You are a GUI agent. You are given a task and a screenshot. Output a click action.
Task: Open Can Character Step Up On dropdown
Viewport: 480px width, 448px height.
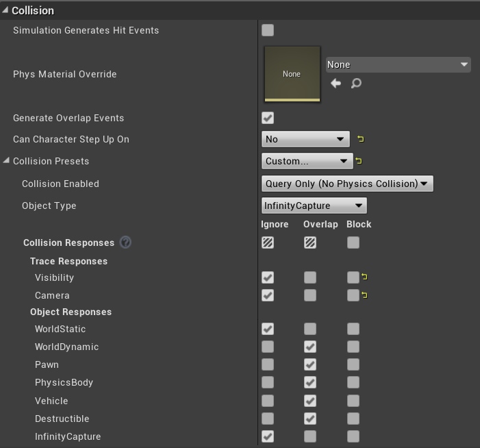tap(305, 139)
